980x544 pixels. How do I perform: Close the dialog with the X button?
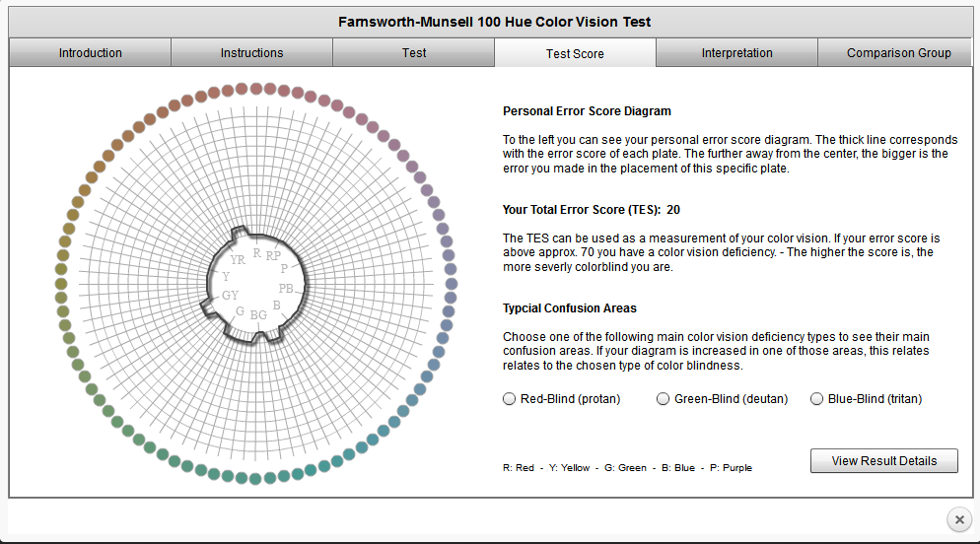[959, 519]
